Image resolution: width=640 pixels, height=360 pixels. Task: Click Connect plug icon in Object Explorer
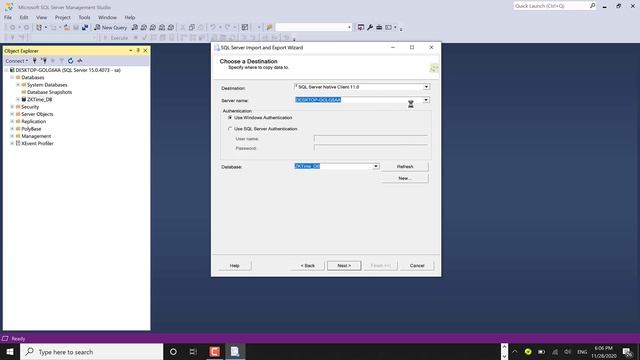point(35,61)
